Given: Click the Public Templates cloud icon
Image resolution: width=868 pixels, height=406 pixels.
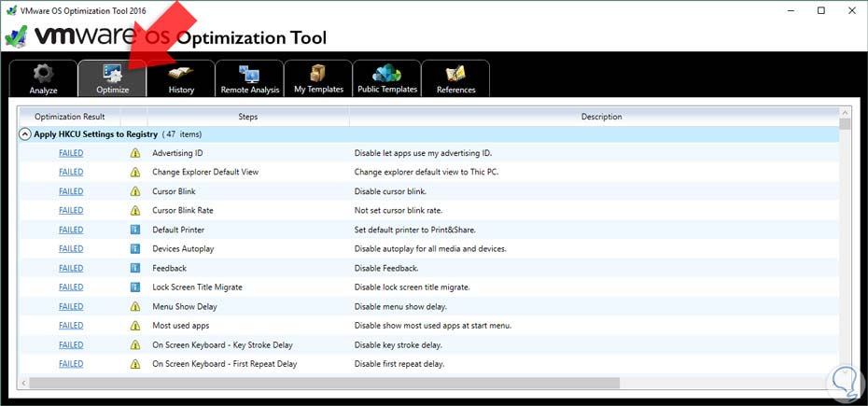Looking at the screenshot, I should coord(386,74).
